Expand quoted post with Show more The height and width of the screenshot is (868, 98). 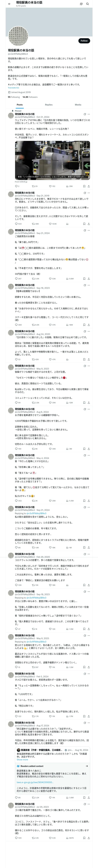22,759
